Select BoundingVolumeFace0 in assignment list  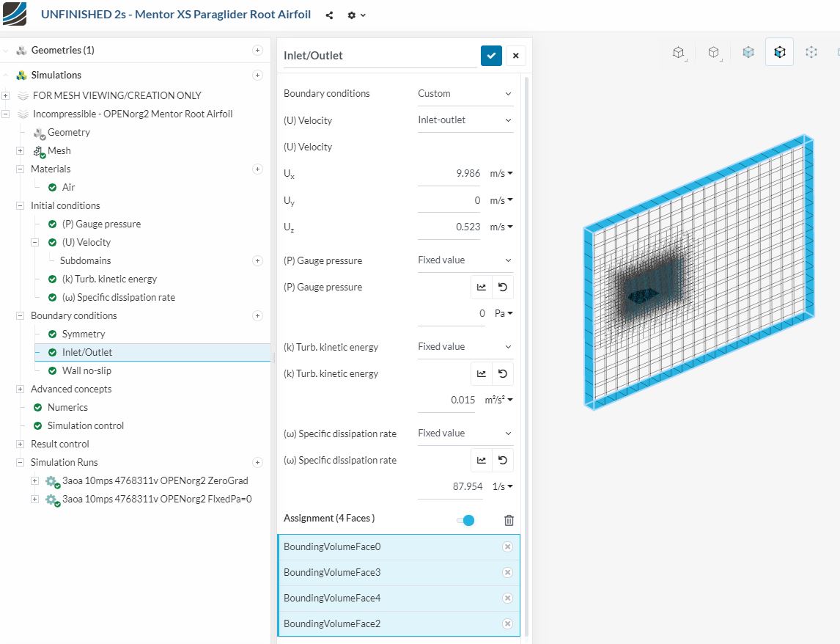[x=399, y=547]
